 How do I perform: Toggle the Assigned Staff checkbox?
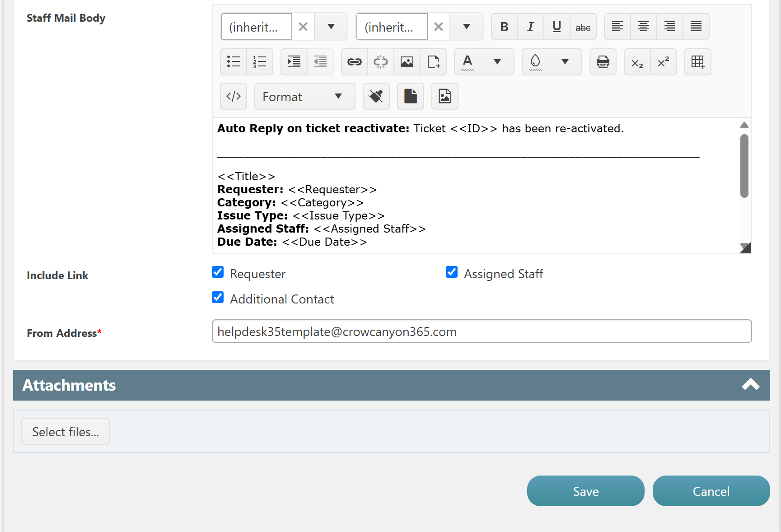[452, 272]
